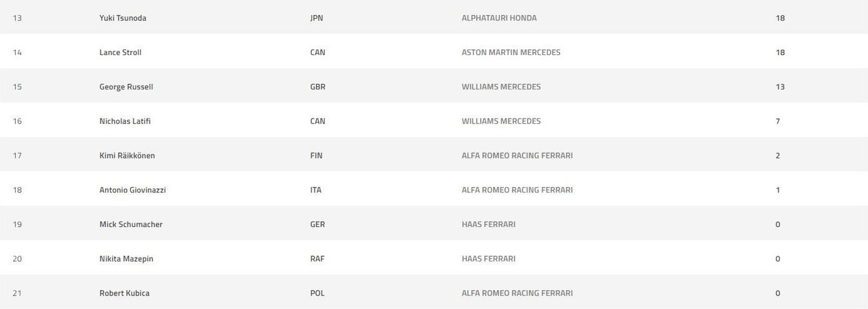
Task: Click Williams Mercedes in Russell's row
Action: [501, 87]
